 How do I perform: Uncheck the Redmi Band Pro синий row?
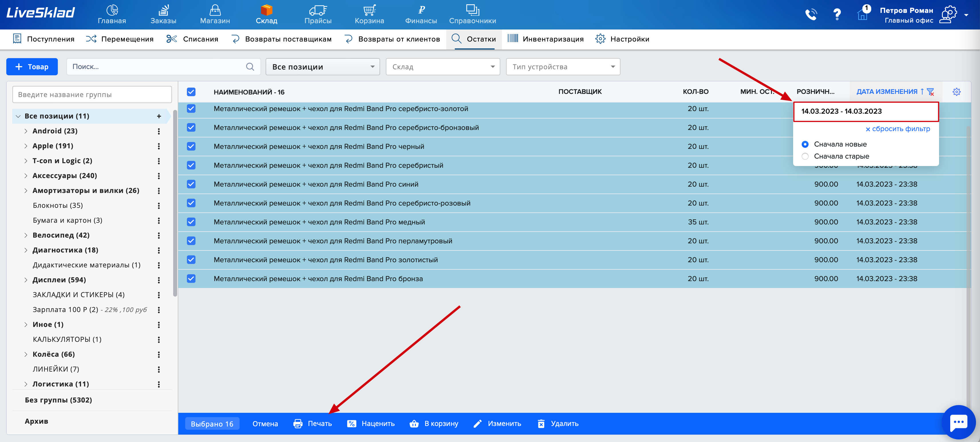(x=191, y=184)
